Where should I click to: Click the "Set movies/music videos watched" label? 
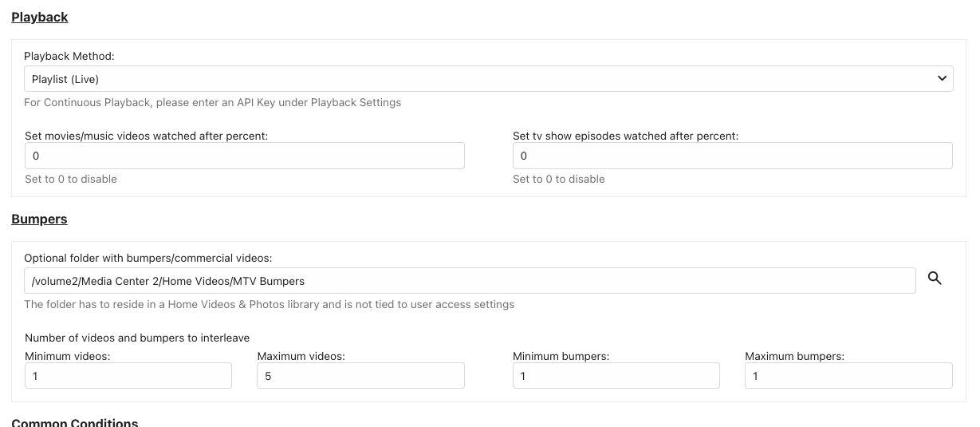(146, 136)
